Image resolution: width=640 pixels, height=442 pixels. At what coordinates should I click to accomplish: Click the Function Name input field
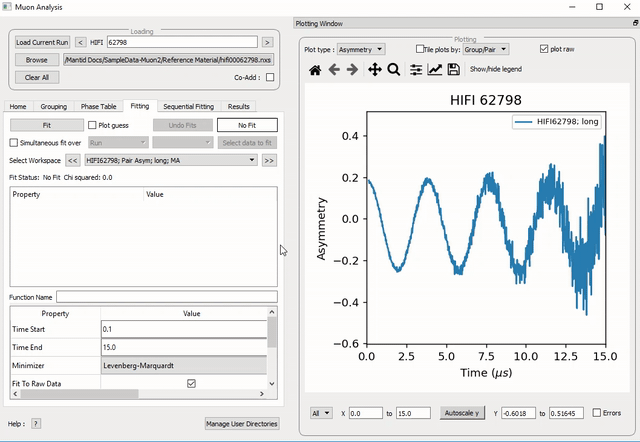coord(166,297)
